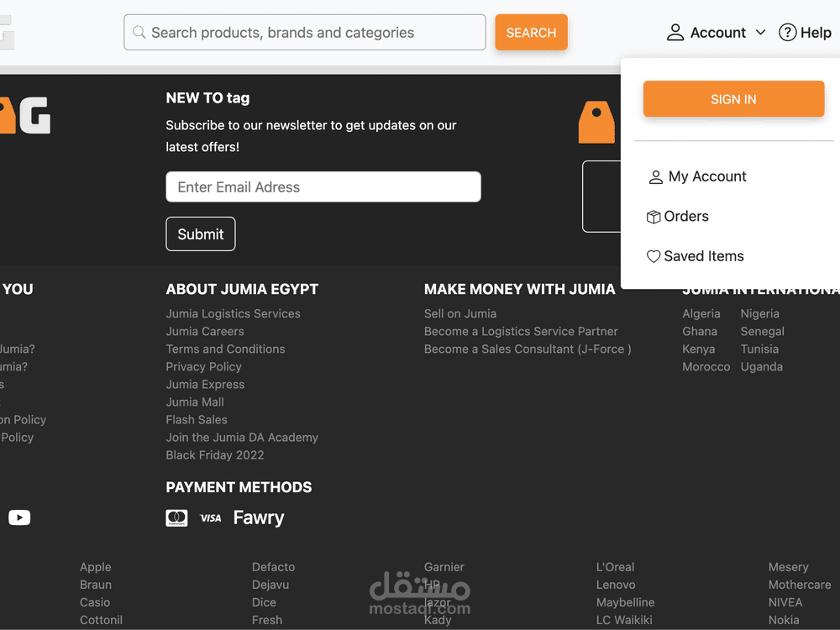Image resolution: width=840 pixels, height=630 pixels.
Task: Click the heart icon beside Saved Items
Action: tap(654, 256)
